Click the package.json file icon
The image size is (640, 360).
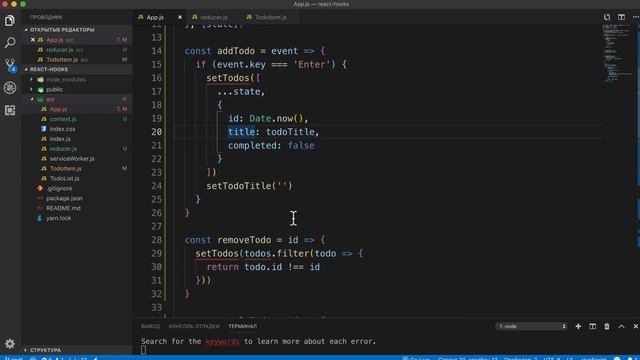[40, 198]
